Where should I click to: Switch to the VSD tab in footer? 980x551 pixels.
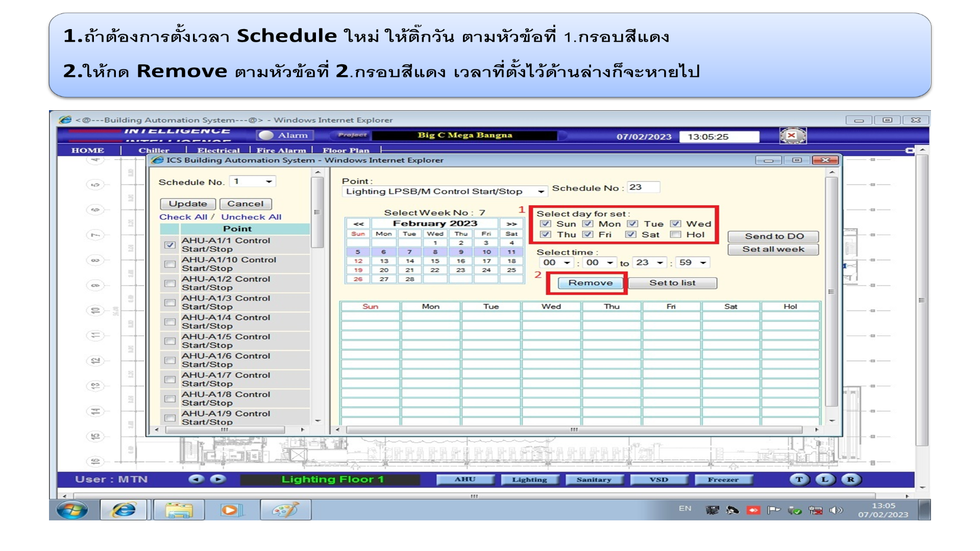click(658, 480)
